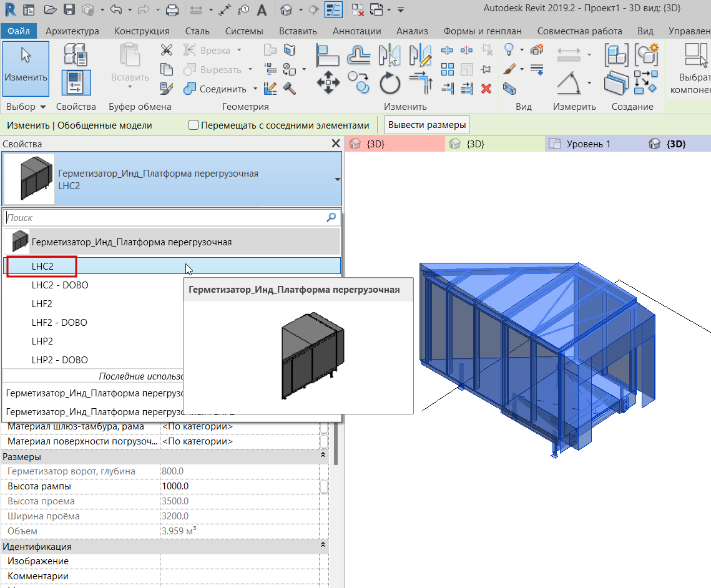Image resolution: width=711 pixels, height=588 pixels.
Task: Click the Поиск type search field
Action: point(162,218)
